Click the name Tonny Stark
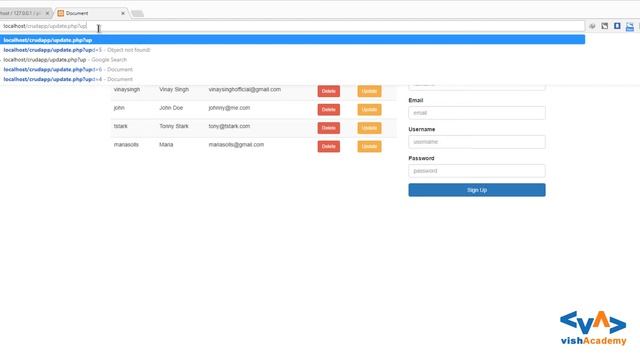Image resolution: width=640 pixels, height=360 pixels. pos(174,126)
